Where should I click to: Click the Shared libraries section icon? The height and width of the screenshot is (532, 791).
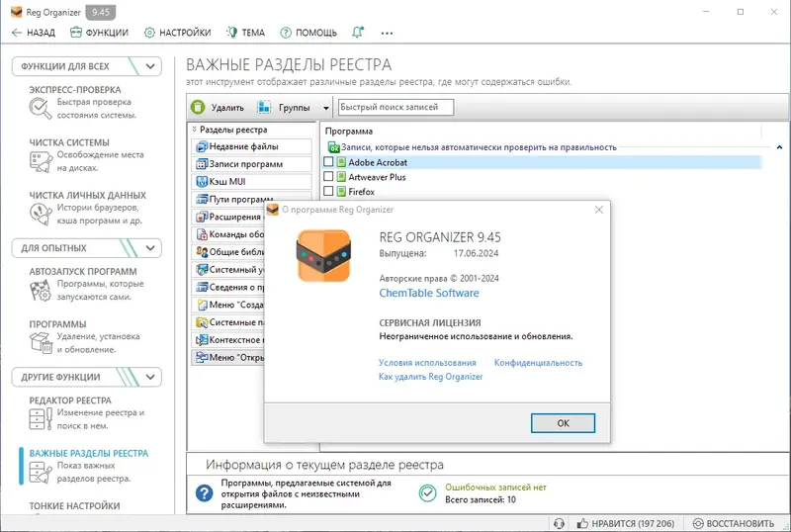tap(202, 251)
